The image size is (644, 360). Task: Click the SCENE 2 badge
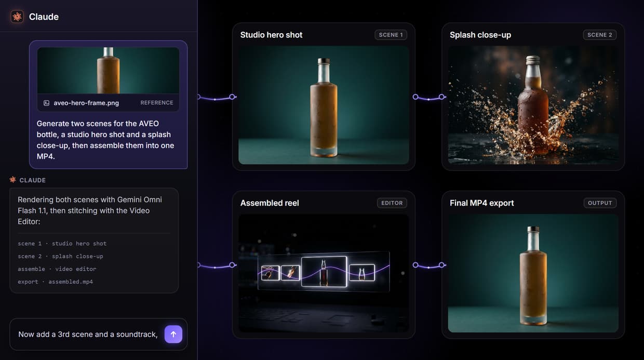coord(600,35)
